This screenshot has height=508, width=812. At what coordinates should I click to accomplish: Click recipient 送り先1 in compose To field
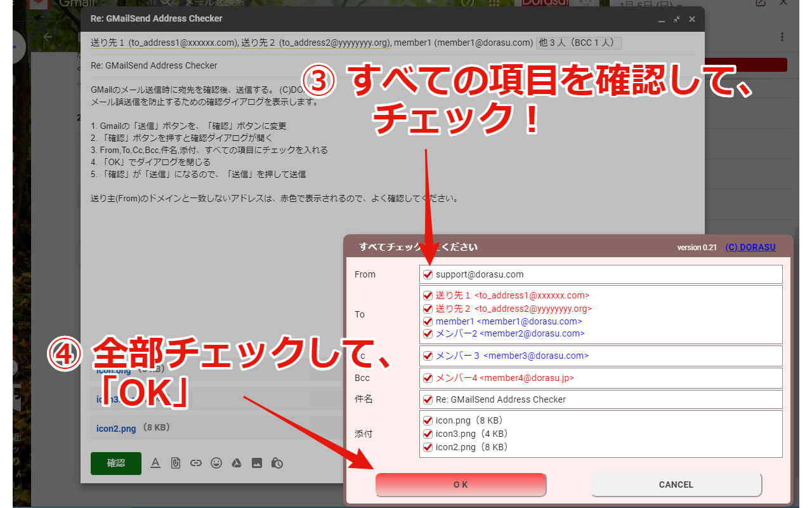164,43
